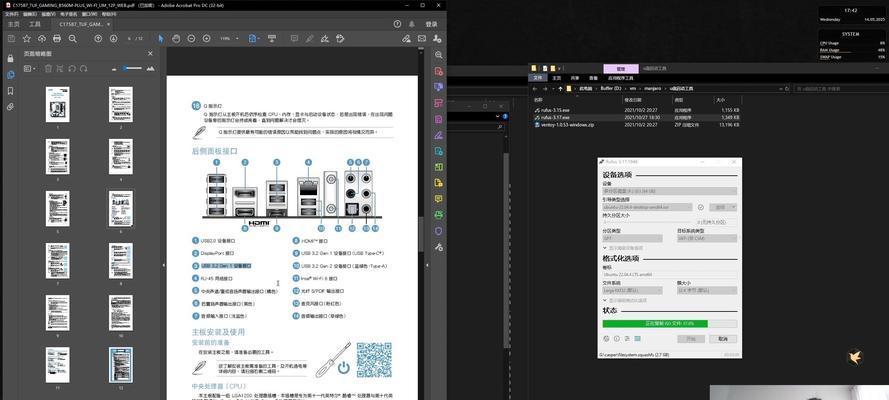Click the find magnifier icon in Acrobat toolbar

click(73, 39)
